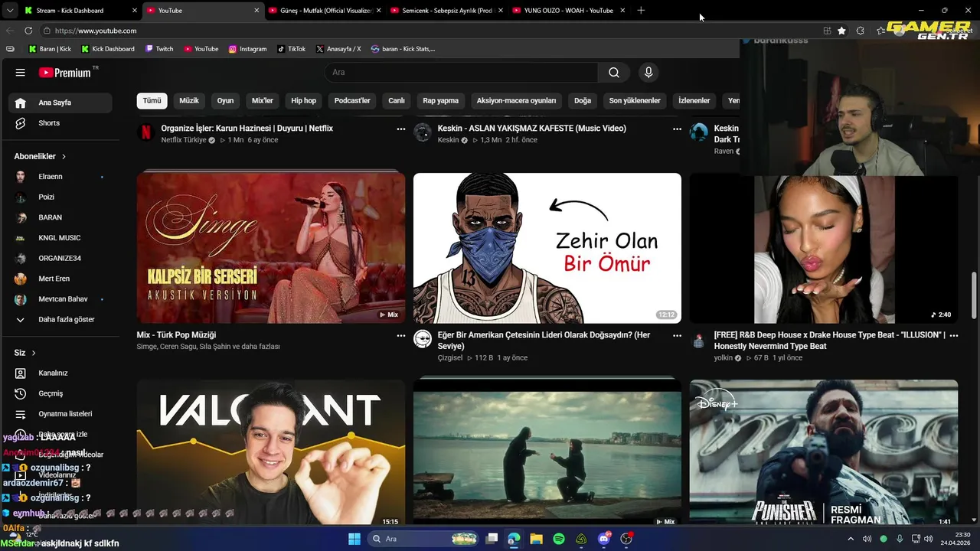Image resolution: width=980 pixels, height=551 pixels.
Task: Click the Windows Start button
Action: [354, 539]
